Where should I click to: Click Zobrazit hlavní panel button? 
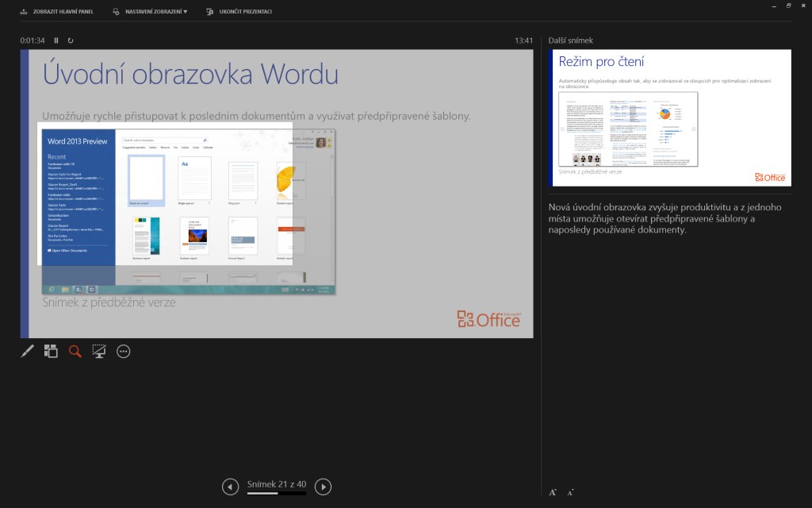tap(56, 11)
